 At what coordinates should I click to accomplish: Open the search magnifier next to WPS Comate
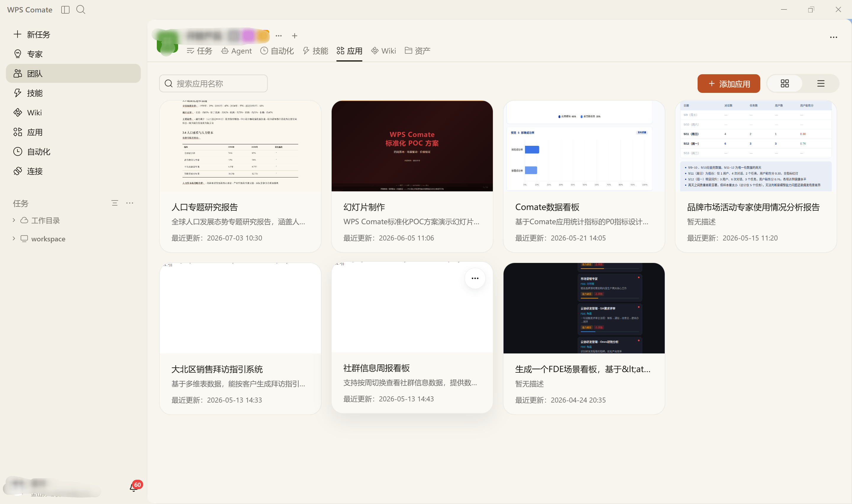click(81, 9)
